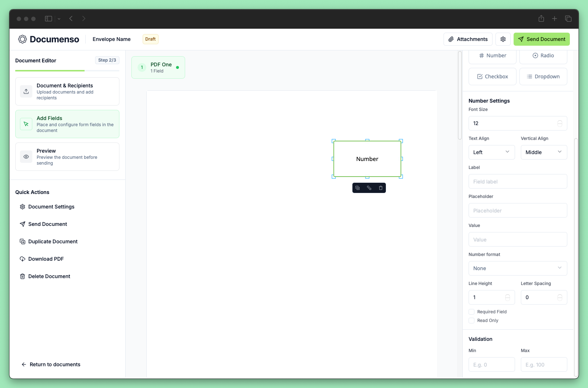Viewport: 588px width, 388px height.
Task: Click the browser share icon
Action: pos(541,18)
